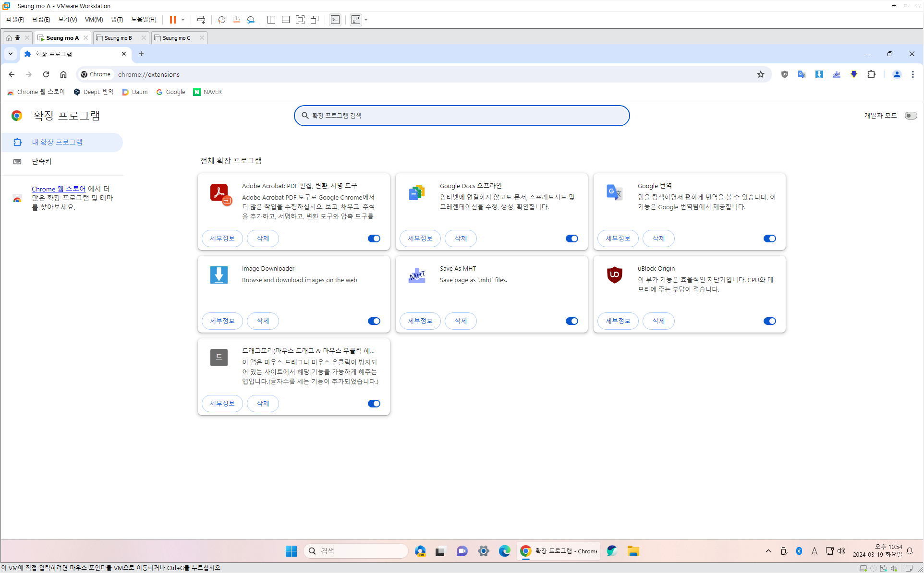The image size is (924, 573).
Task: Open details for Google Docs Offline extension
Action: tap(420, 239)
